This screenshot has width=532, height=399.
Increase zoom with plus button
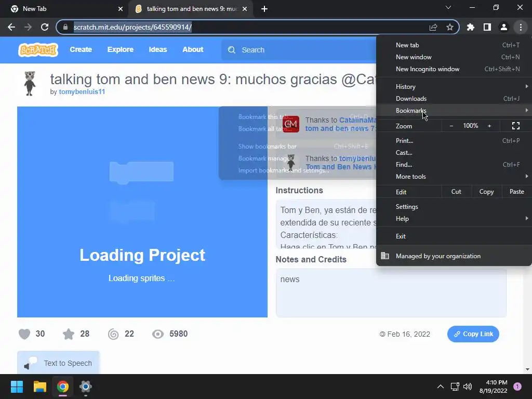pyautogui.click(x=489, y=126)
